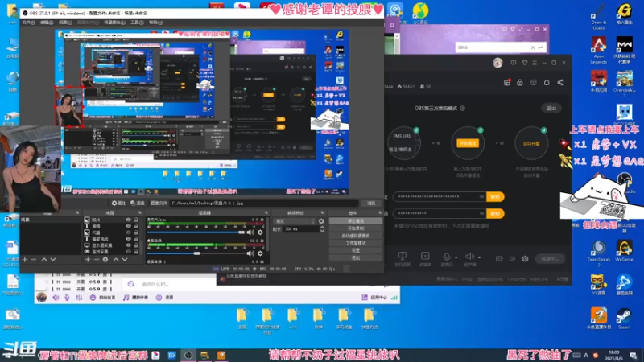Move the OBS scene down
The image size is (644, 362).
click(52, 259)
